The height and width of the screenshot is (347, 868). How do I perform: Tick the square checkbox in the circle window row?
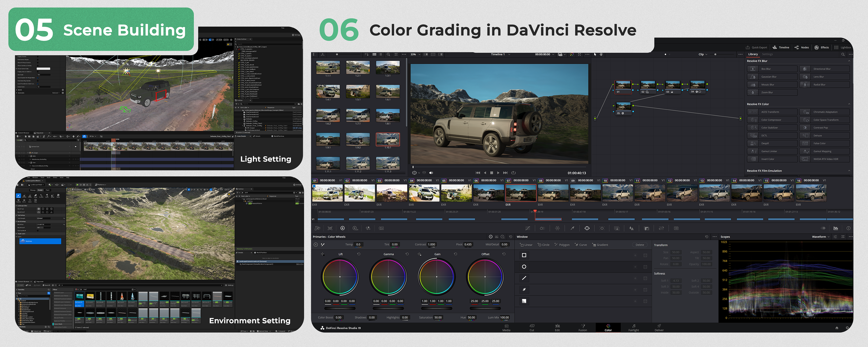click(x=645, y=267)
